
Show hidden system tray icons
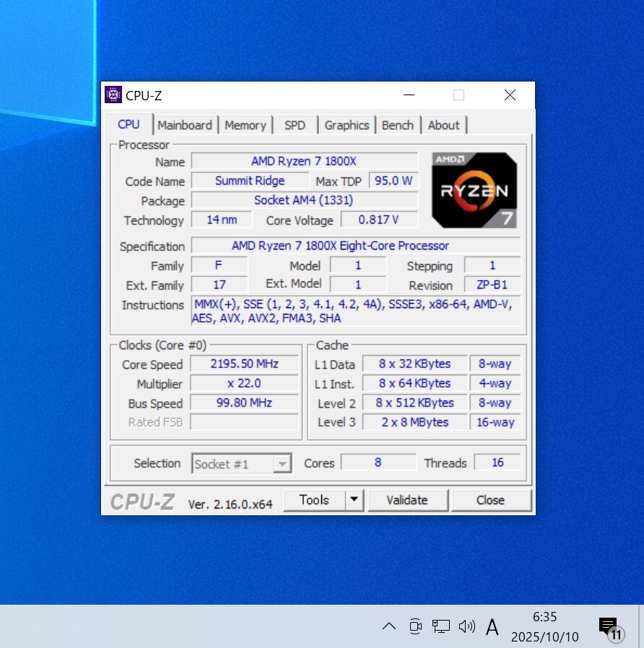tap(388, 626)
